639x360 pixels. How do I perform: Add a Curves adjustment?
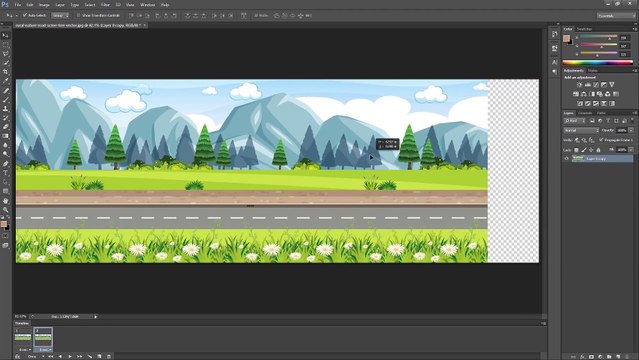pyautogui.click(x=596, y=85)
